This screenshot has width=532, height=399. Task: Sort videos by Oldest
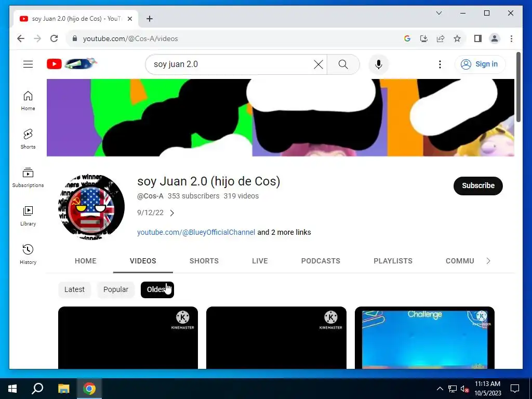pos(157,289)
